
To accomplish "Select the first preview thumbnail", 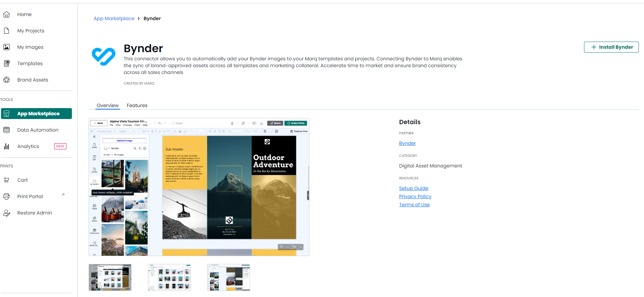I will (x=110, y=277).
